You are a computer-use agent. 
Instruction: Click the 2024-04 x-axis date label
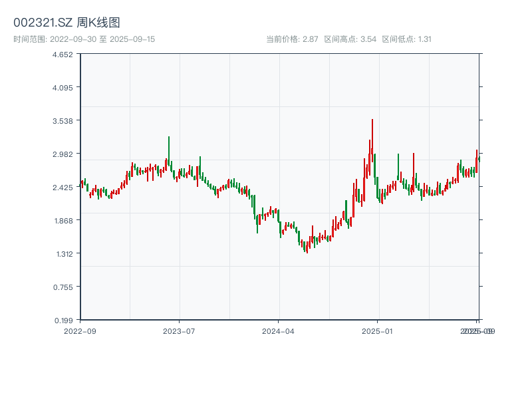pyautogui.click(x=279, y=331)
